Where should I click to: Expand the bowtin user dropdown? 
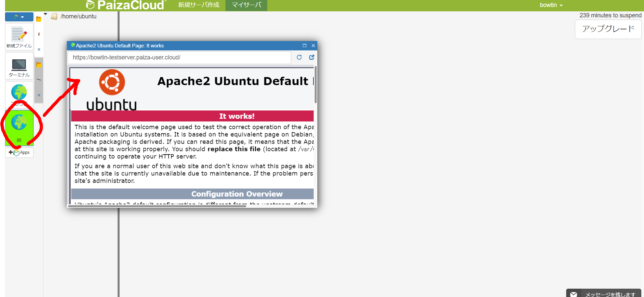(551, 5)
